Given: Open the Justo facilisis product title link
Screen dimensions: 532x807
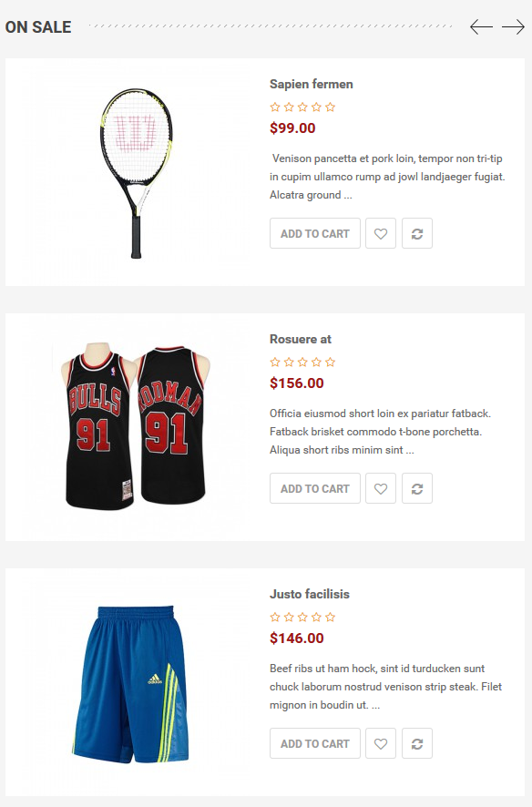Looking at the screenshot, I should point(310,594).
